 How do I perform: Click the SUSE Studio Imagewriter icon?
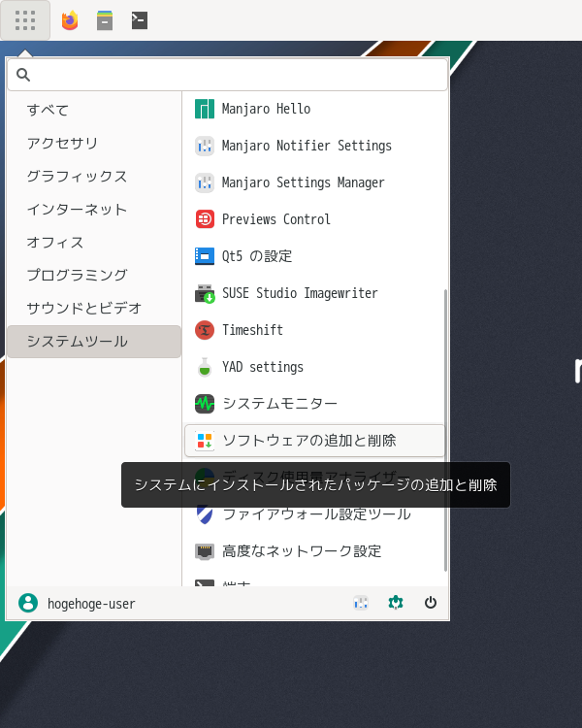pyautogui.click(x=205, y=293)
